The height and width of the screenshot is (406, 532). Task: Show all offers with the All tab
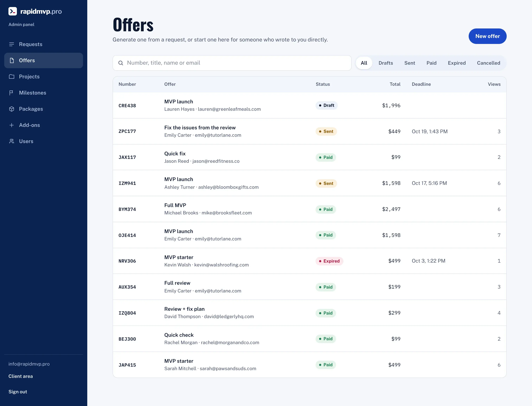click(364, 63)
